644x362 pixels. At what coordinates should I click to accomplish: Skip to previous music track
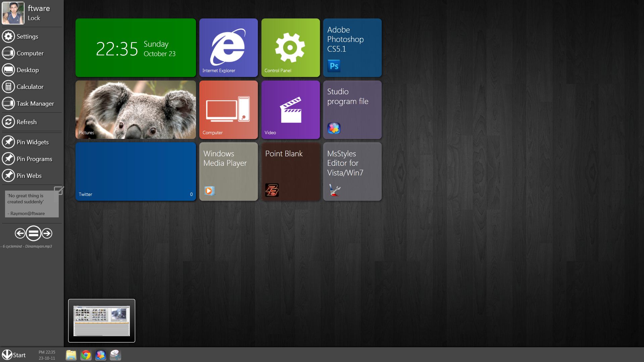20,233
